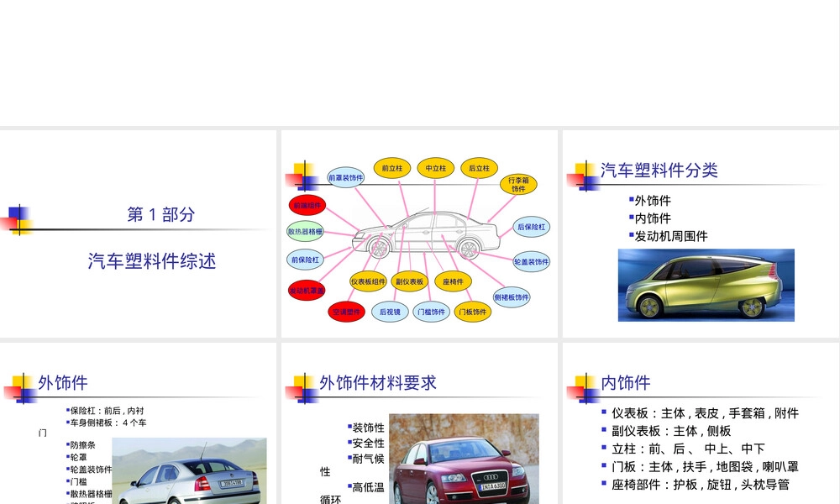The height and width of the screenshot is (504, 840).
Task: Click the 门板：主体，扶手，地图袋，喇叭罩 line
Action: click(x=701, y=466)
